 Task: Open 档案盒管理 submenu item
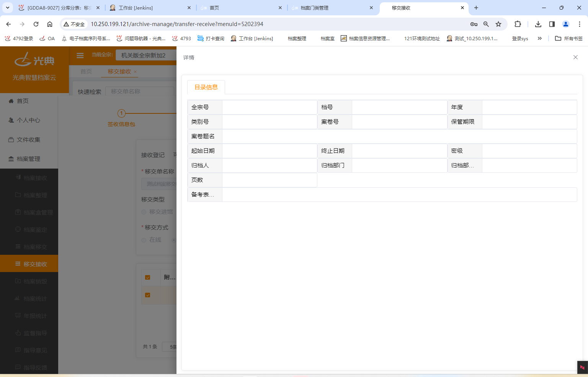38,213
